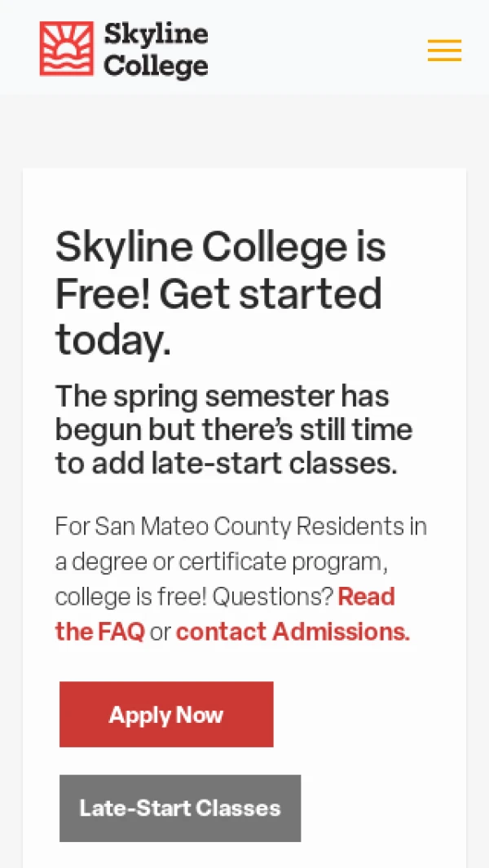
Task: Click the word "Skyline" in the header logo
Action: (156, 34)
